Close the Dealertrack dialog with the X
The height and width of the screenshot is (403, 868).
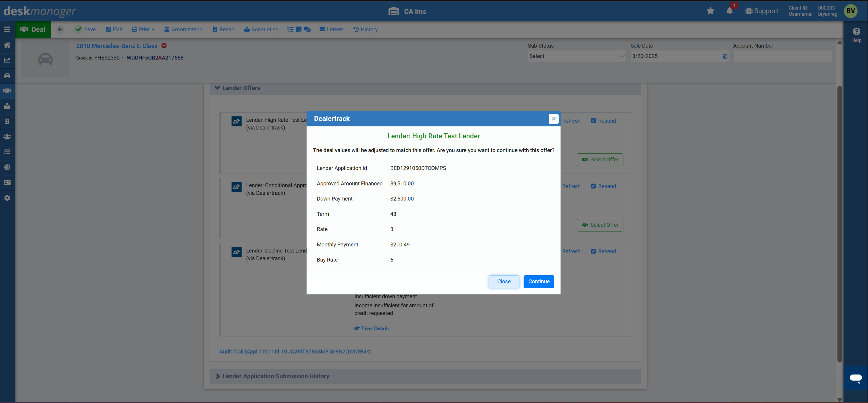[553, 119]
